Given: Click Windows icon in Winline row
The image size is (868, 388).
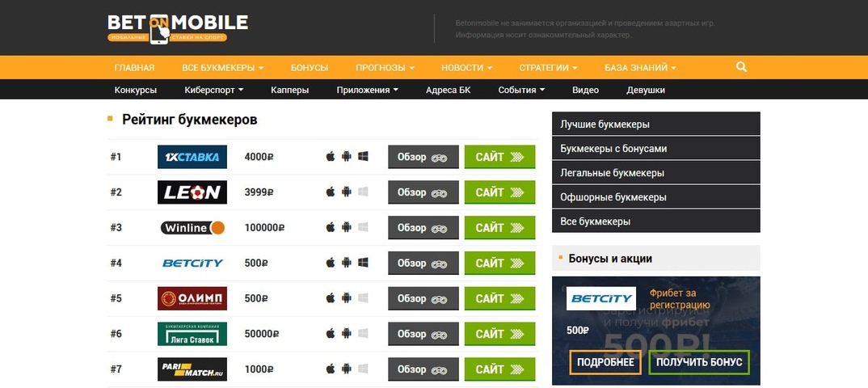Looking at the screenshot, I should click(363, 227).
